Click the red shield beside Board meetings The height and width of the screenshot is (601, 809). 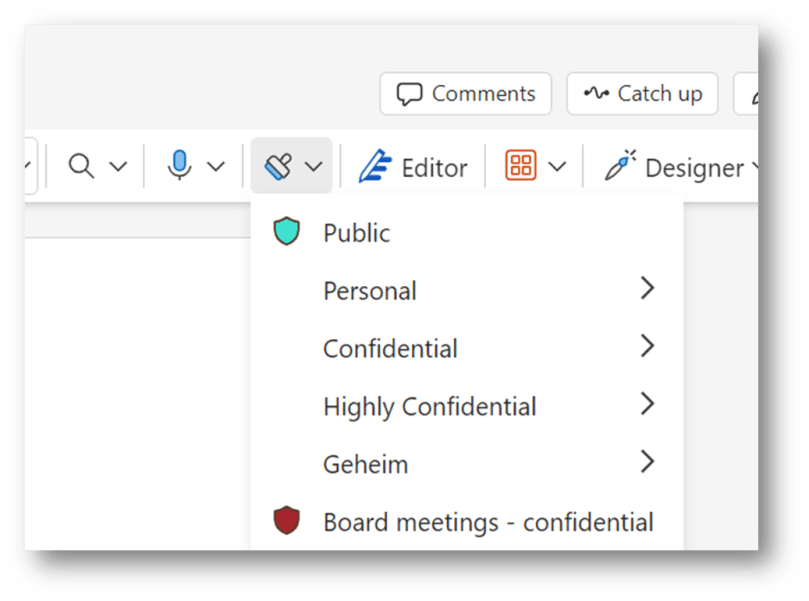click(288, 520)
